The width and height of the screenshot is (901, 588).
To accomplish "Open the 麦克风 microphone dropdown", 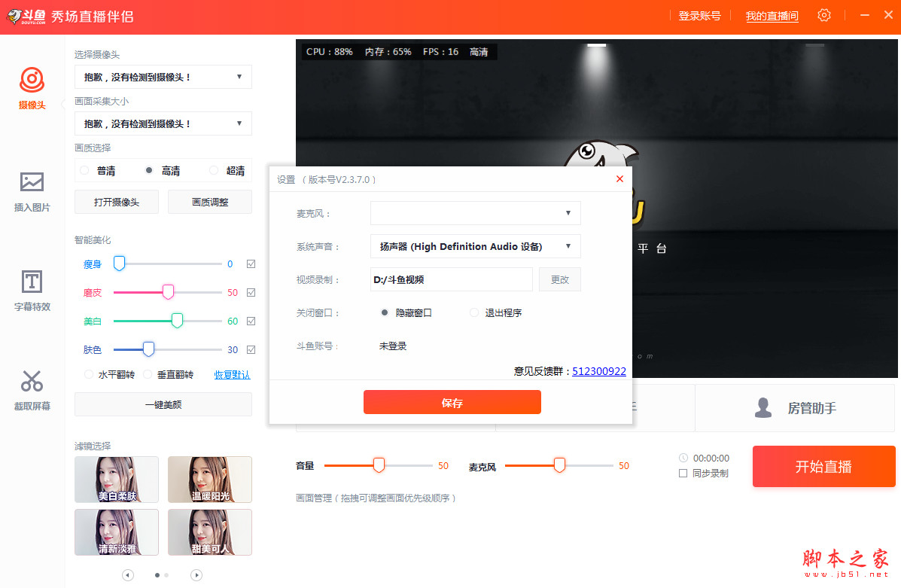I will [568, 213].
